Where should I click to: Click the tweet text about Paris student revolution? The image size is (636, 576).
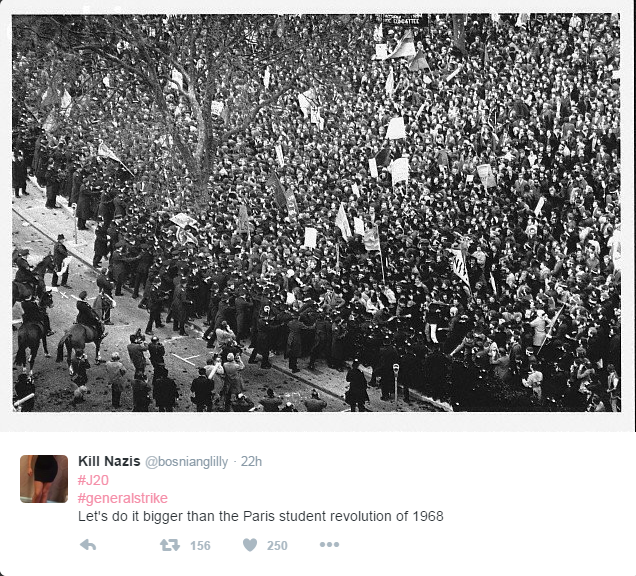pos(260,516)
